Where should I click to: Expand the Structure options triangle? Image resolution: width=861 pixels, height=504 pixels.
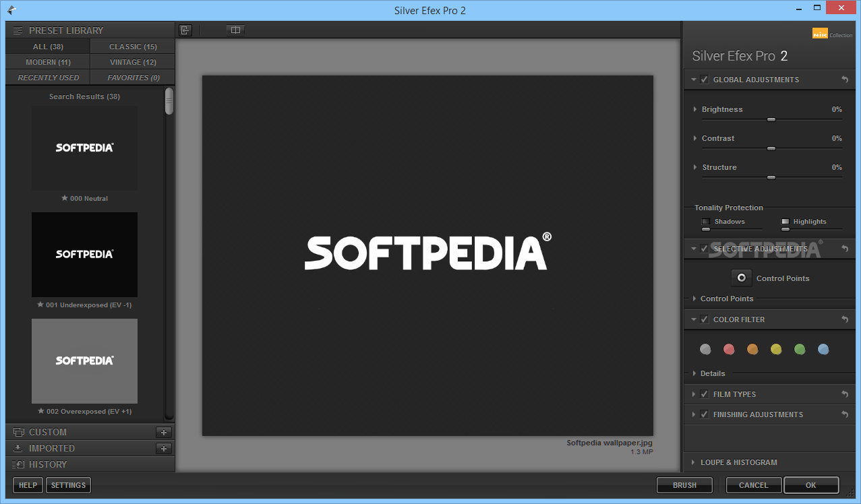tap(695, 167)
